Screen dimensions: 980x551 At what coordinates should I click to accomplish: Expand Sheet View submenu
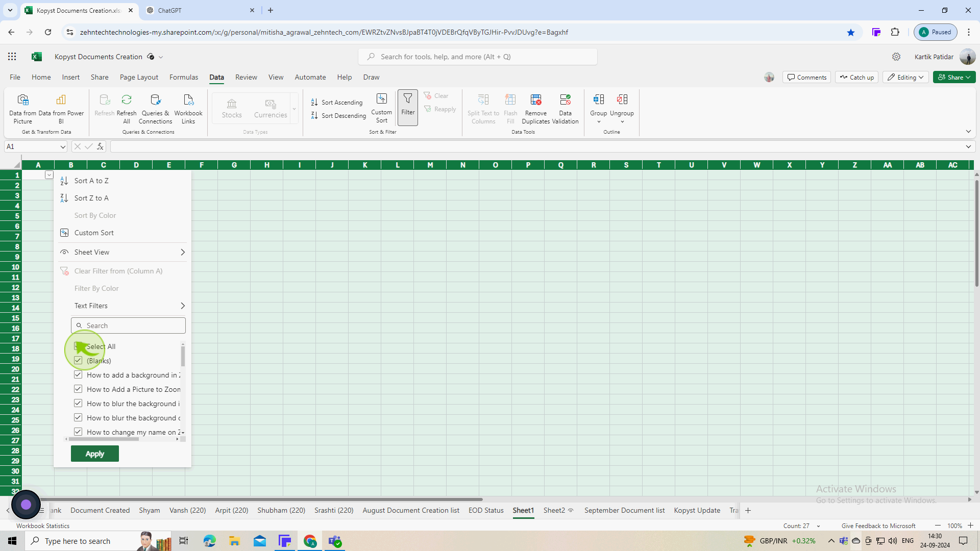[122, 252]
